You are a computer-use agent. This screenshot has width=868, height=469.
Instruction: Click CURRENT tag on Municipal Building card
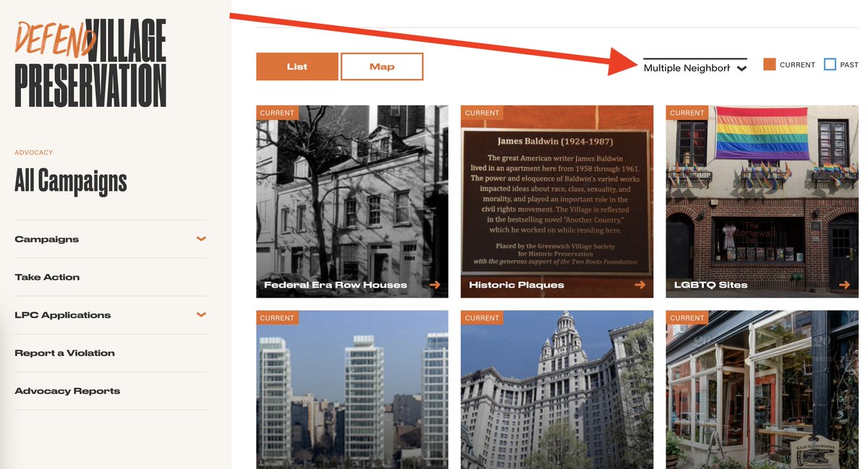tap(482, 318)
